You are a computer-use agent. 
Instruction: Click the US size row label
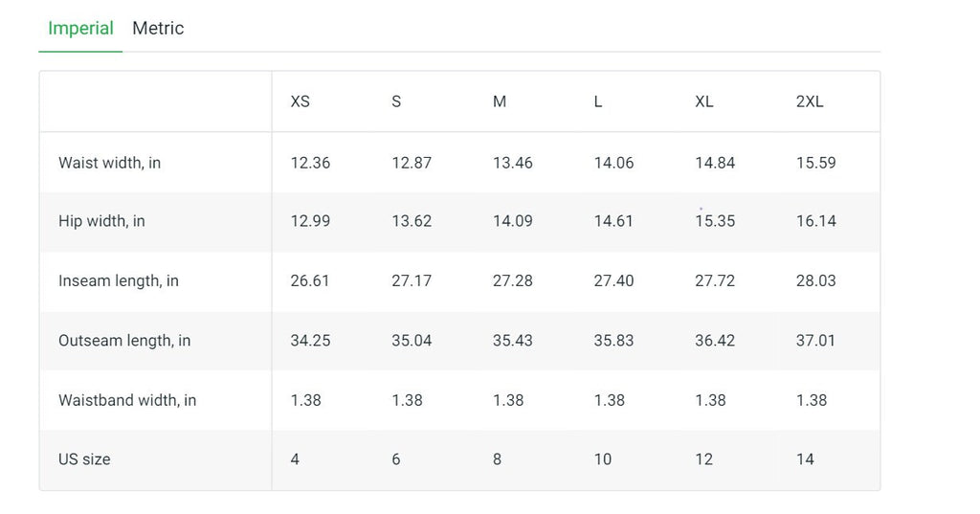84,459
